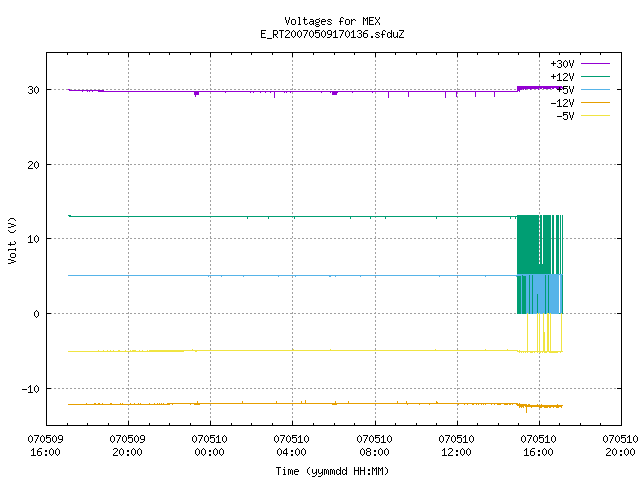Click the orange -12V legend line sample

[595, 102]
